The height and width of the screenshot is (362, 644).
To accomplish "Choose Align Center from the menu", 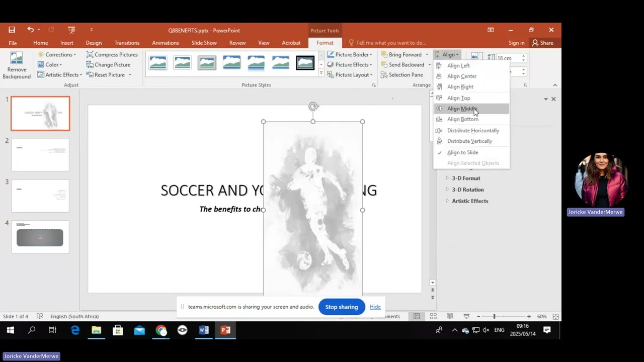I will [x=471, y=76].
